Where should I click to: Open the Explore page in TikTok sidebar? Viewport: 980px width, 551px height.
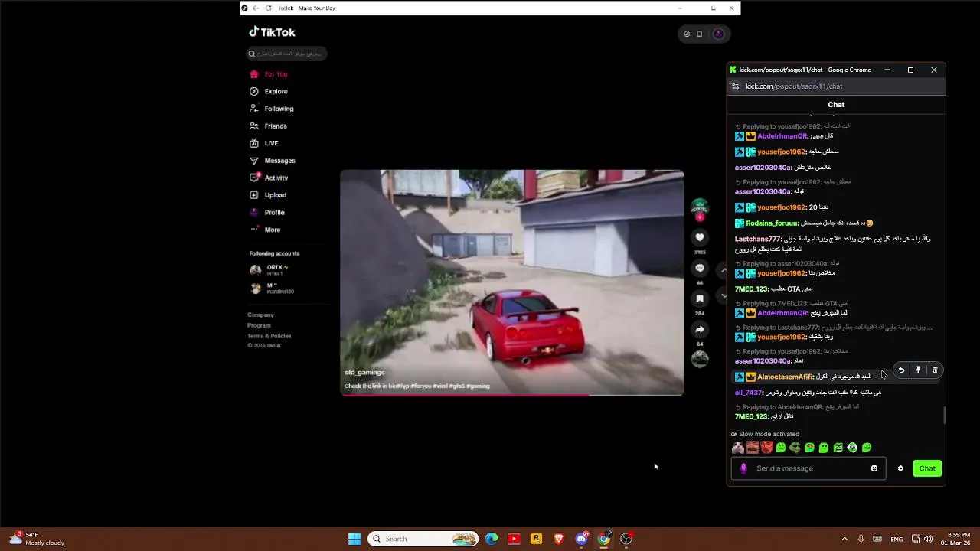pyautogui.click(x=269, y=91)
